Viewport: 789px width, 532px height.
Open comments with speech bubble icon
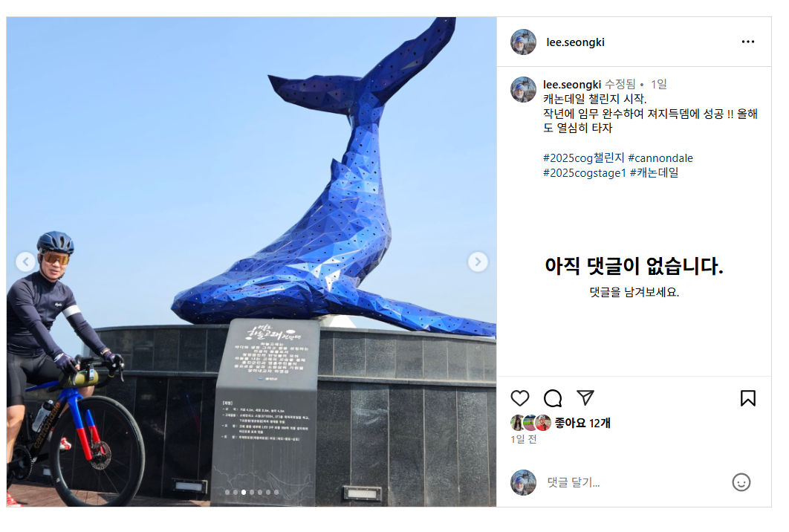[553, 398]
